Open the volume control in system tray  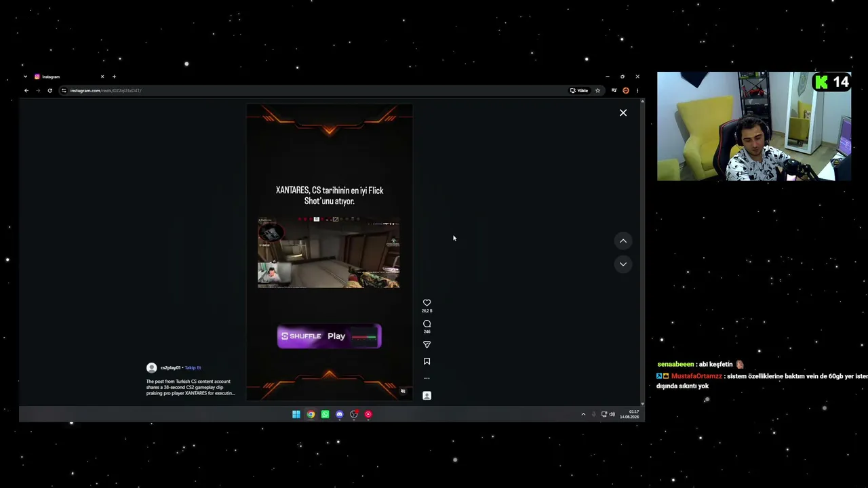click(x=612, y=414)
